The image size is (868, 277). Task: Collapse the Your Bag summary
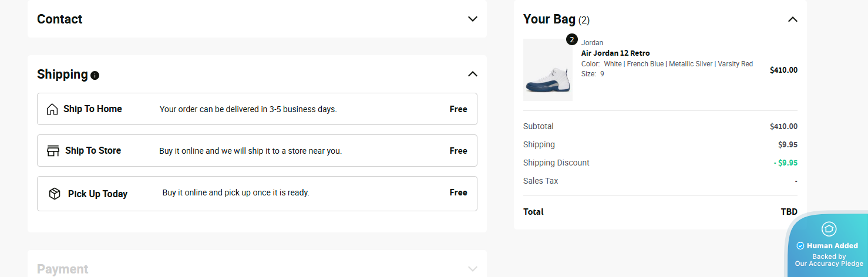coord(792,19)
